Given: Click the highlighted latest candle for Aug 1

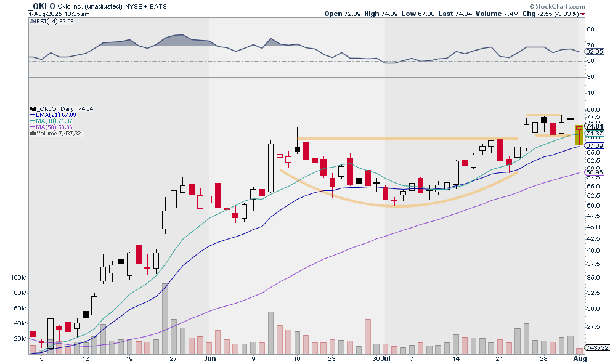Looking at the screenshot, I should [x=579, y=135].
